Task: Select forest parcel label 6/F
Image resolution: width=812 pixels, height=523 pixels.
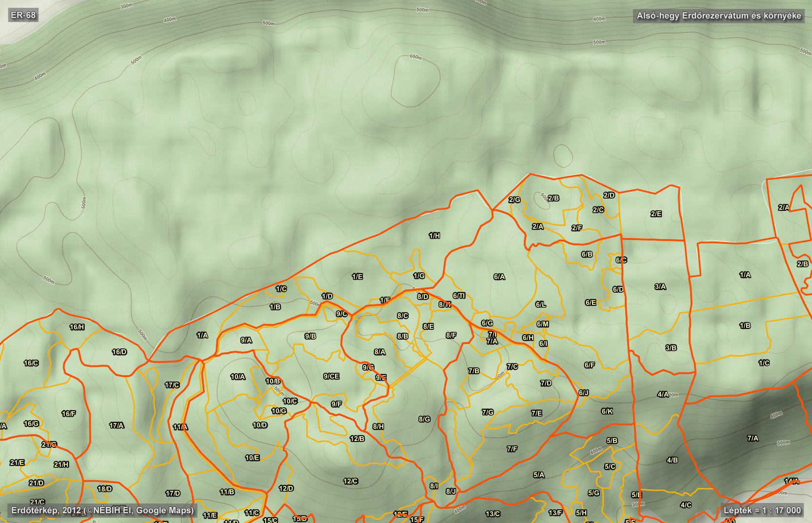Action: click(590, 365)
